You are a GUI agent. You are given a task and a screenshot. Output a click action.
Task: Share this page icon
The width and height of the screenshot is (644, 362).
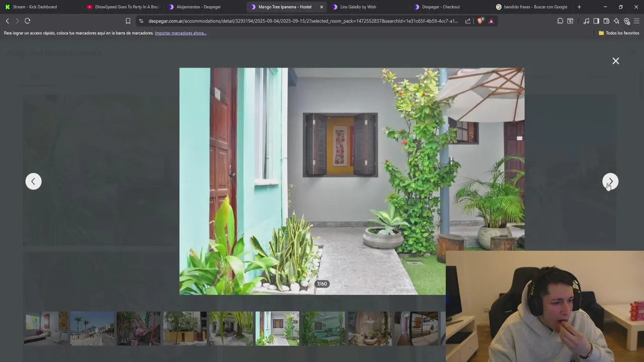click(468, 21)
